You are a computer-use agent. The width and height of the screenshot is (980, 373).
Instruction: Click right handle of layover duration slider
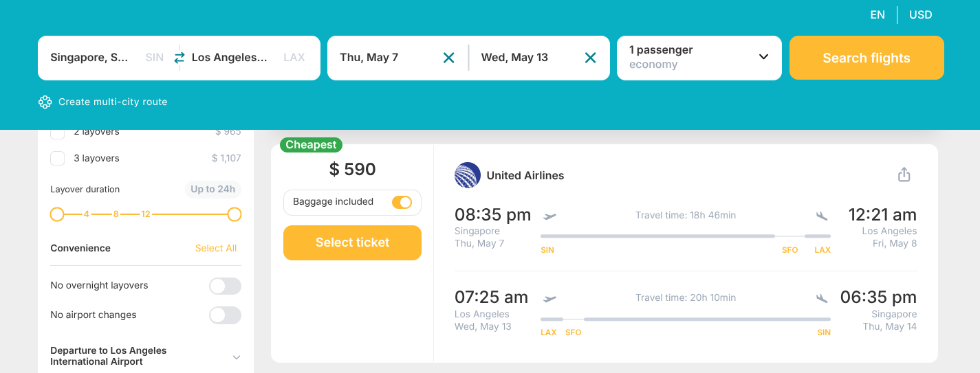pyautogui.click(x=235, y=215)
